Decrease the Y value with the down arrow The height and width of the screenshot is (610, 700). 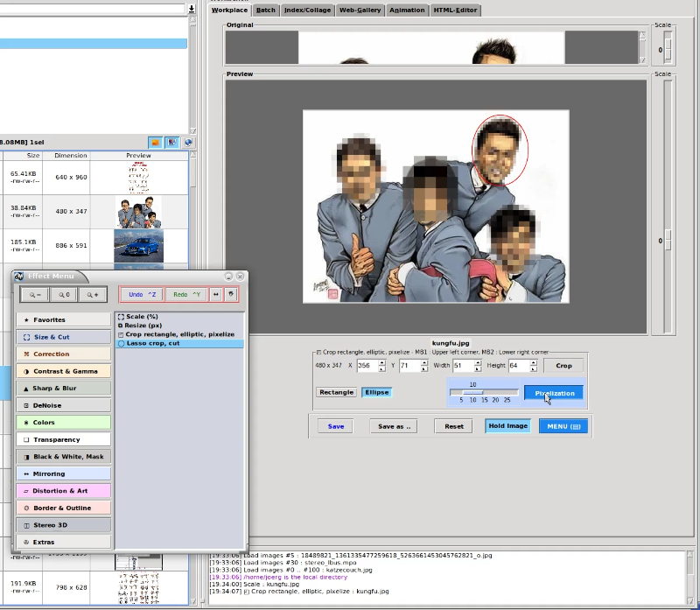(x=423, y=368)
